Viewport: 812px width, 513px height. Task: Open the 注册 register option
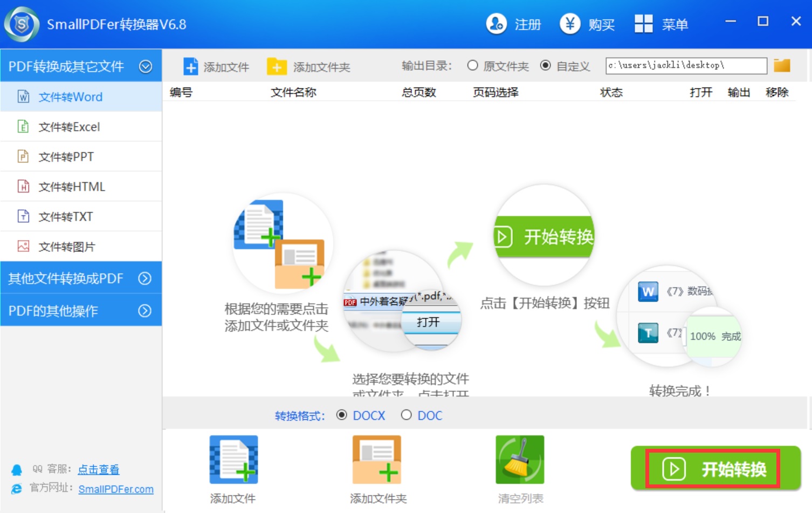(x=513, y=24)
